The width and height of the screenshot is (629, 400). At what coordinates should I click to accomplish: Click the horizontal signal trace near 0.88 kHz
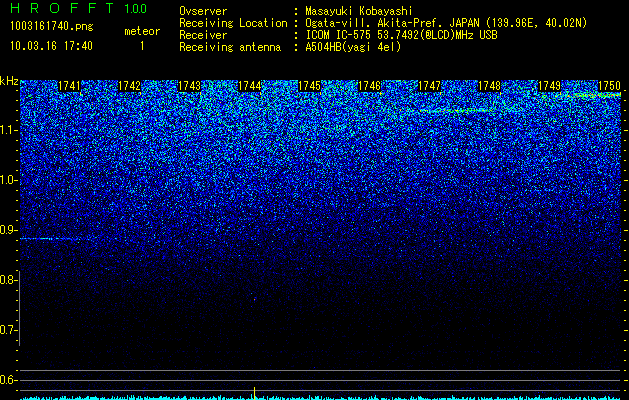pyautogui.click(x=57, y=239)
